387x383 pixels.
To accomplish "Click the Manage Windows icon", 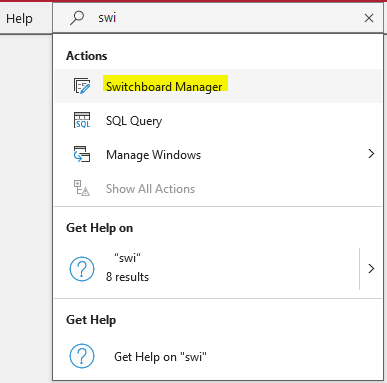I will click(x=82, y=154).
